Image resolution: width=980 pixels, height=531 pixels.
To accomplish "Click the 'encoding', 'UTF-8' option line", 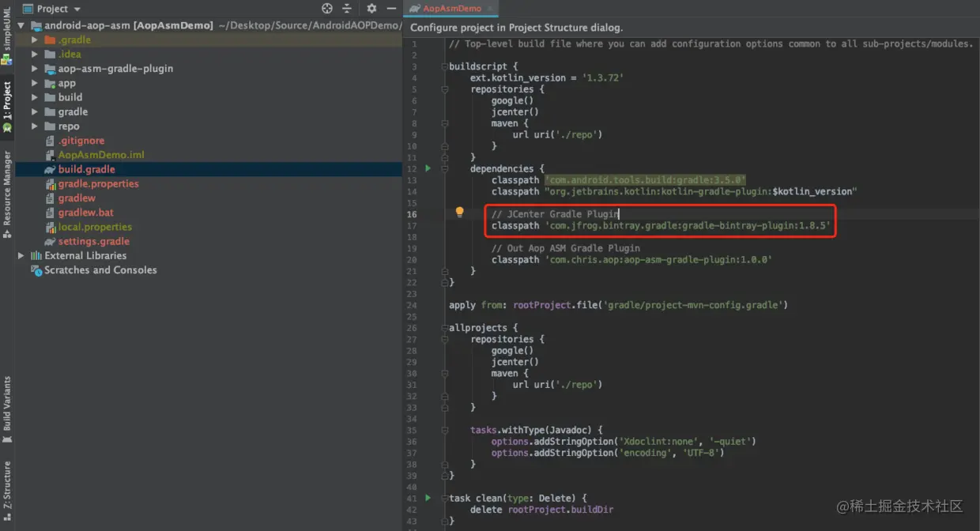I will tap(607, 453).
